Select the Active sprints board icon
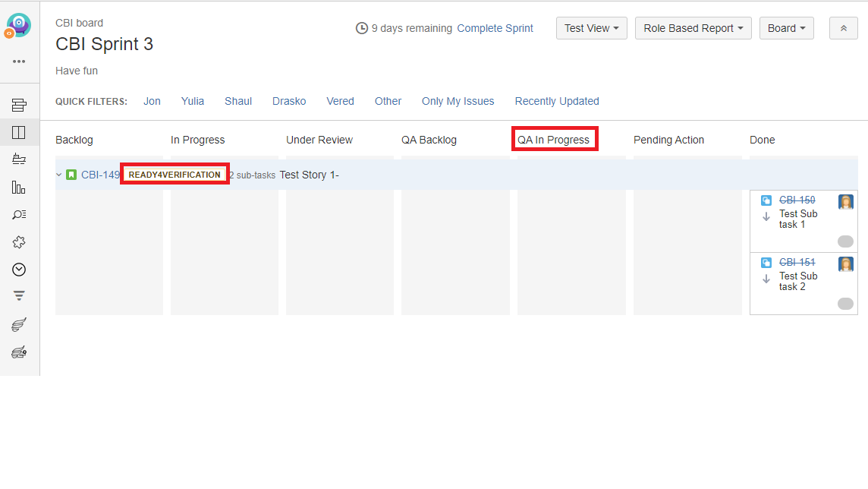 (19, 132)
